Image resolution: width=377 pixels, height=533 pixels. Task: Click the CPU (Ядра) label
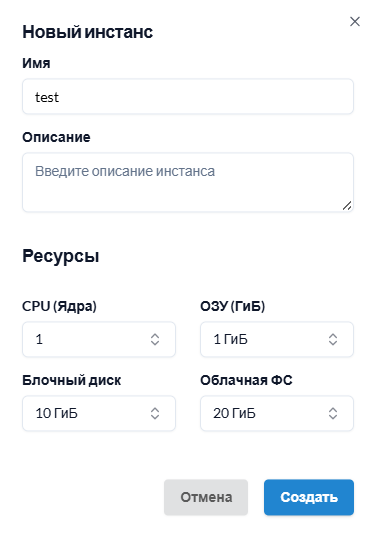point(59,306)
